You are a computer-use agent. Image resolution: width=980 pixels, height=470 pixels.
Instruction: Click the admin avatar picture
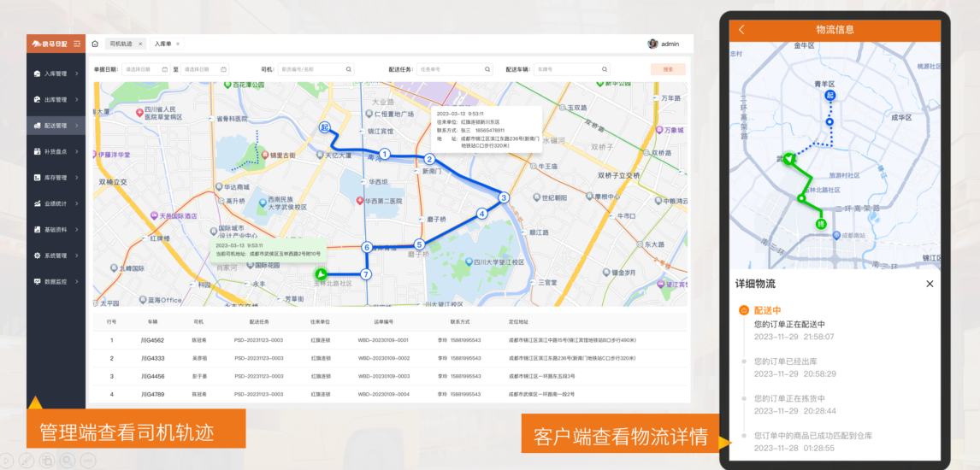[653, 44]
